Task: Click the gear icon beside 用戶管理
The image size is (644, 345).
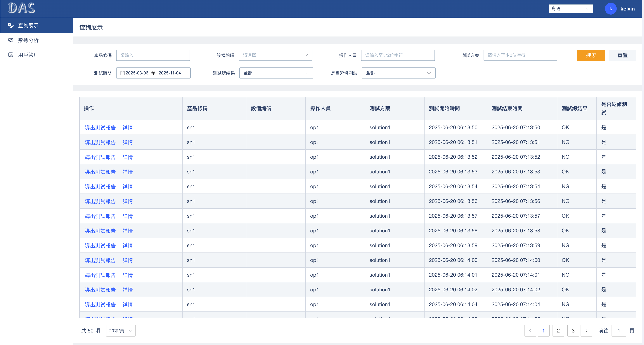Action: pos(11,55)
